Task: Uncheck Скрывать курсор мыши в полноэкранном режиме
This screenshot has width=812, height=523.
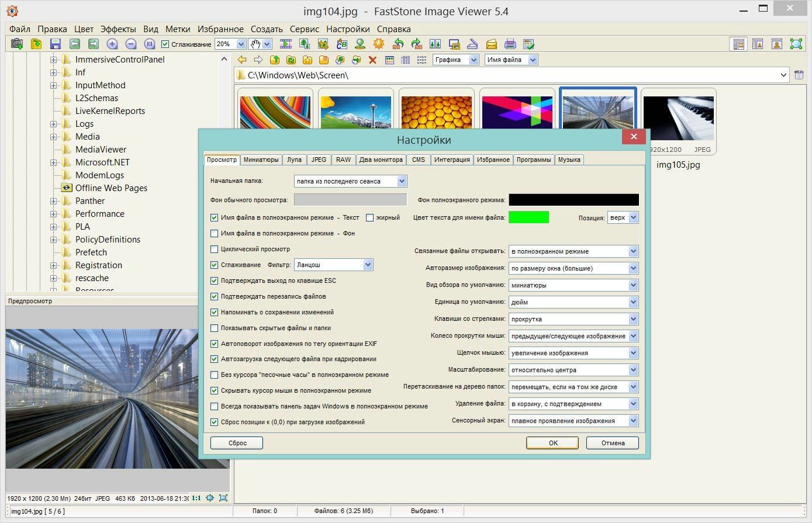Action: [x=214, y=390]
